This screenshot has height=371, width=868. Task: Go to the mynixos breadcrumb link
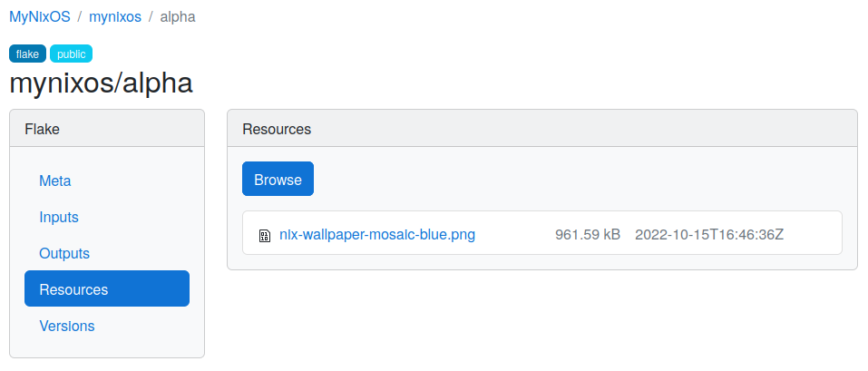click(115, 16)
